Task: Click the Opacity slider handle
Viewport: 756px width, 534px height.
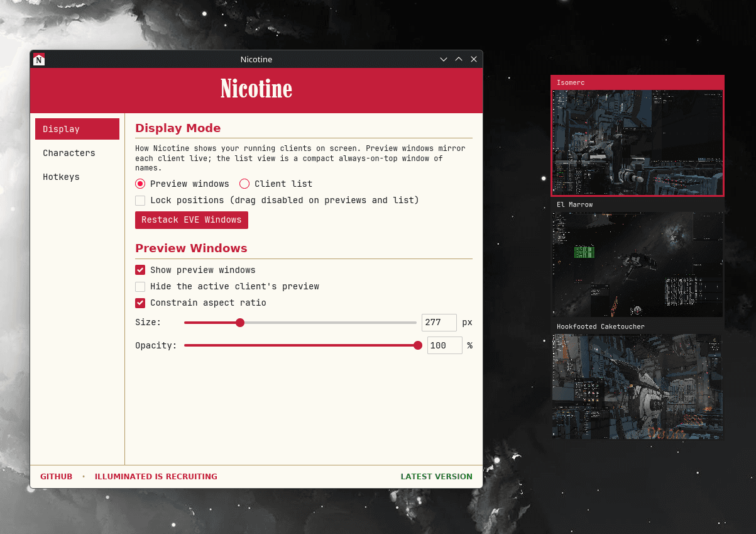Action: [x=418, y=345]
